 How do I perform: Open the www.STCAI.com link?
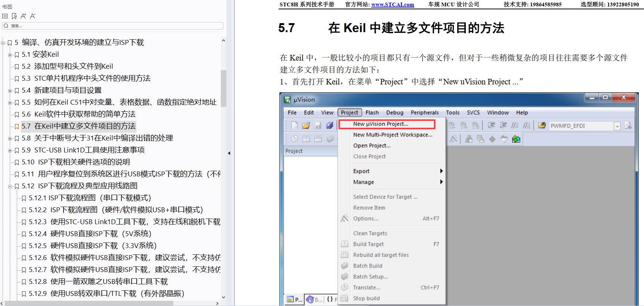coord(393,4)
